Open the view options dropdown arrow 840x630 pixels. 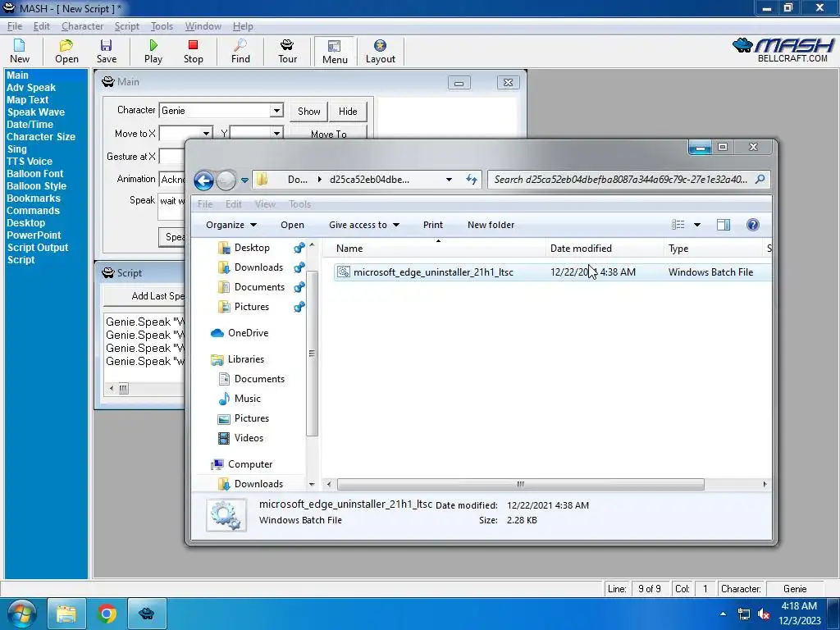697,225
